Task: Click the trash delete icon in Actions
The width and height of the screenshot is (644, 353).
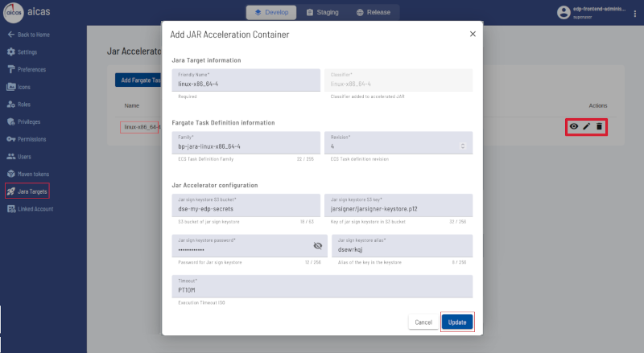Action: click(x=599, y=126)
